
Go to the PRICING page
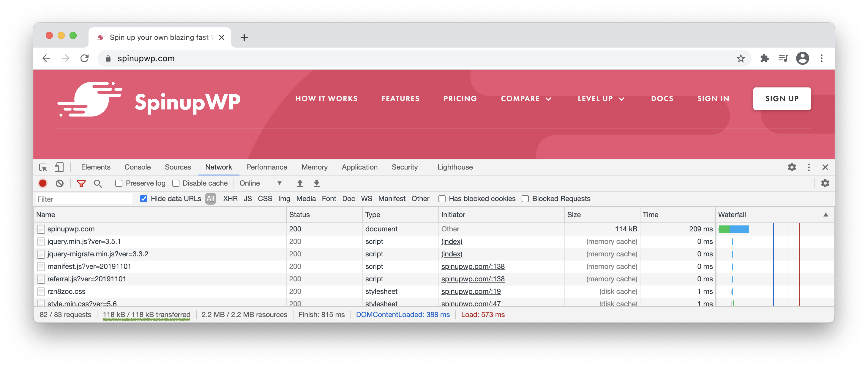[x=460, y=98]
